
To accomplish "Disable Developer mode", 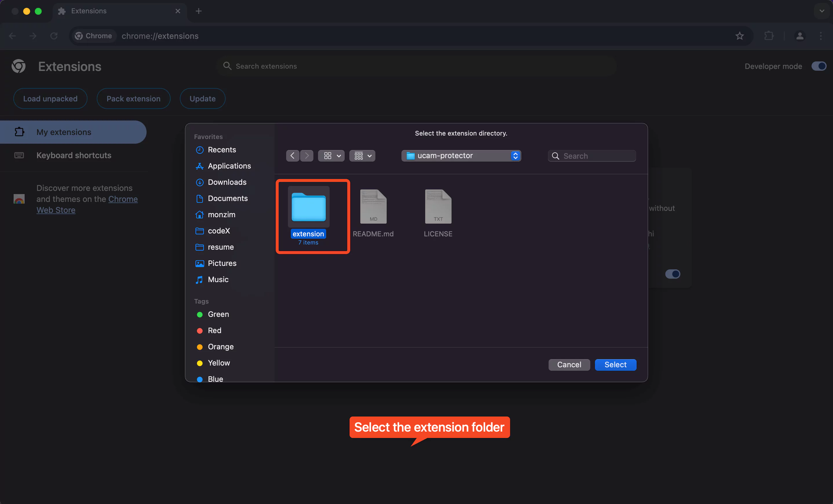I will [x=819, y=66].
